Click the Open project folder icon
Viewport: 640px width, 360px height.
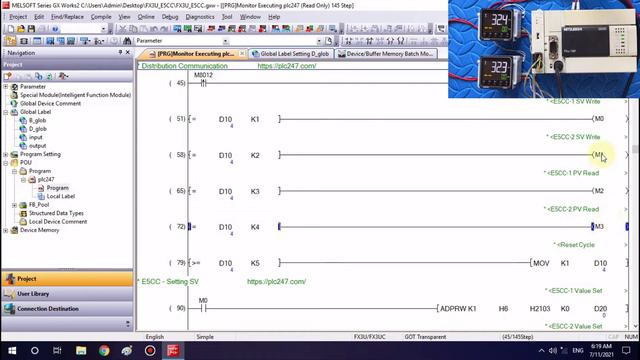tap(21, 29)
